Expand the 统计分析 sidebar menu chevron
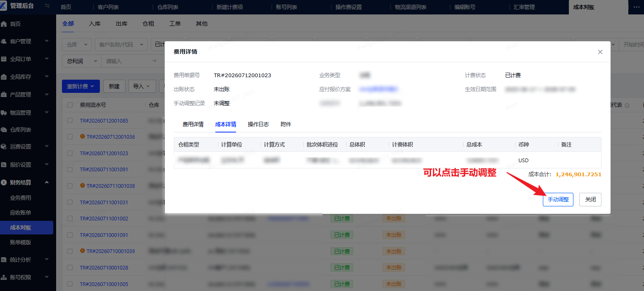The height and width of the screenshot is (291, 644). [47, 260]
